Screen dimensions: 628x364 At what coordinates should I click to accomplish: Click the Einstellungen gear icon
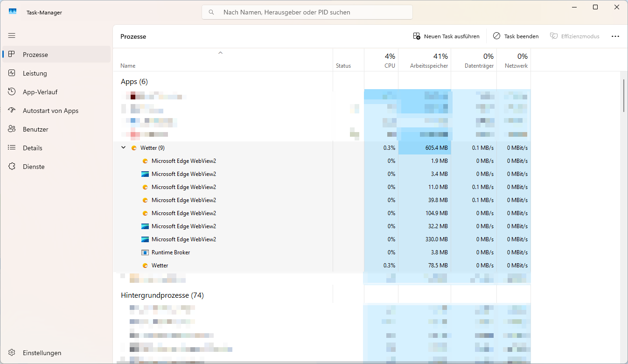pos(12,353)
